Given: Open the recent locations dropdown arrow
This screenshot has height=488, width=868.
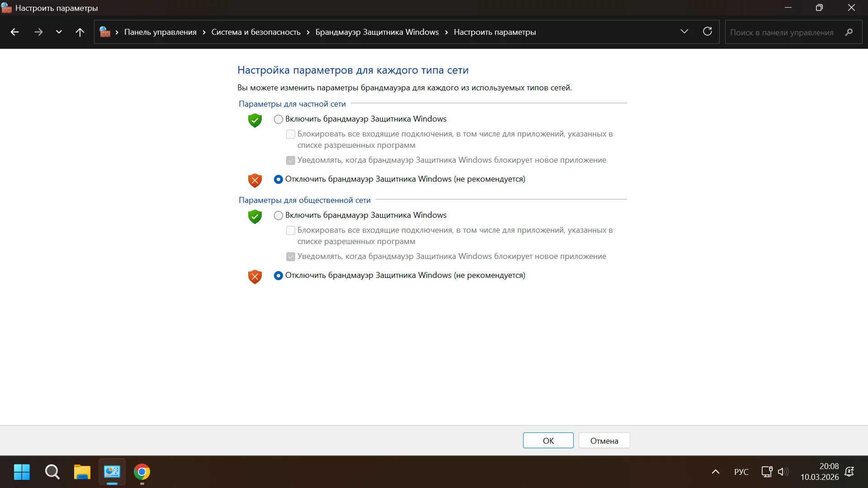Looking at the screenshot, I should click(x=59, y=32).
